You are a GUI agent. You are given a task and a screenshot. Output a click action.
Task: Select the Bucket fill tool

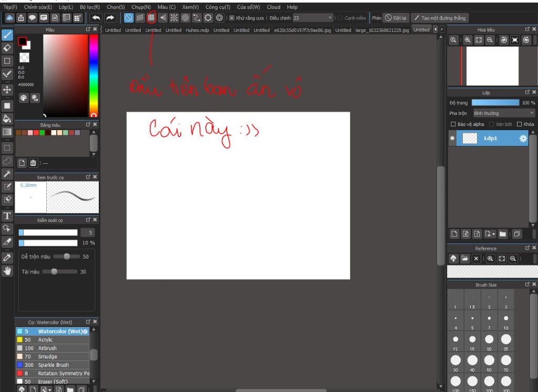[7, 119]
